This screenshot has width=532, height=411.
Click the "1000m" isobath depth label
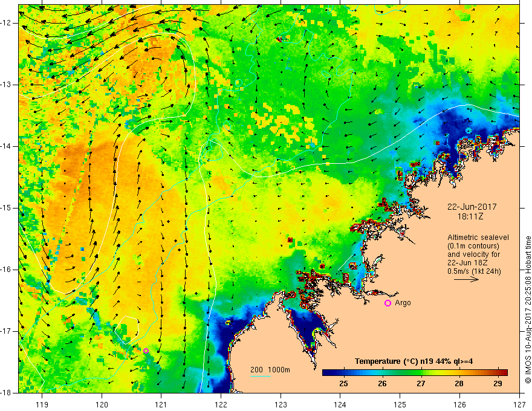click(x=279, y=370)
